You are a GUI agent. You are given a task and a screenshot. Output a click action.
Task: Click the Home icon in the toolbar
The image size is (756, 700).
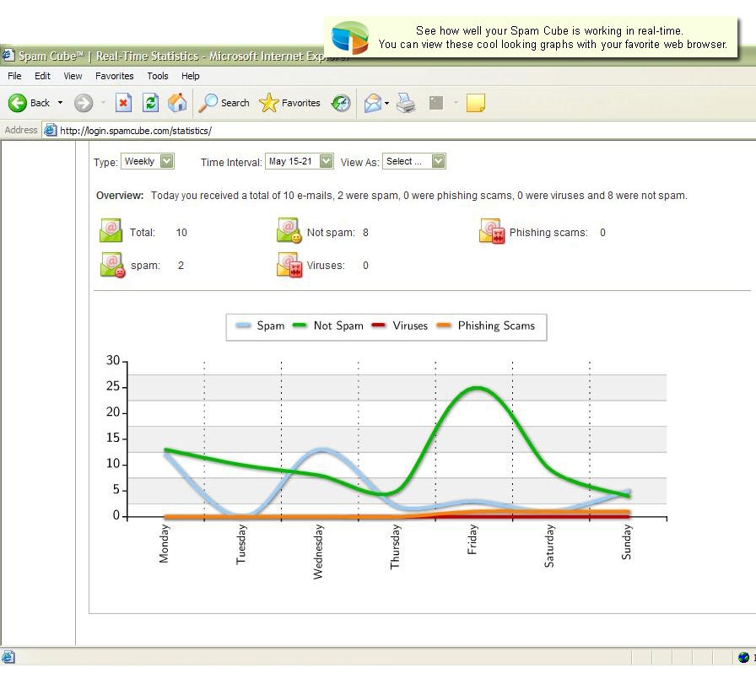pyautogui.click(x=177, y=102)
